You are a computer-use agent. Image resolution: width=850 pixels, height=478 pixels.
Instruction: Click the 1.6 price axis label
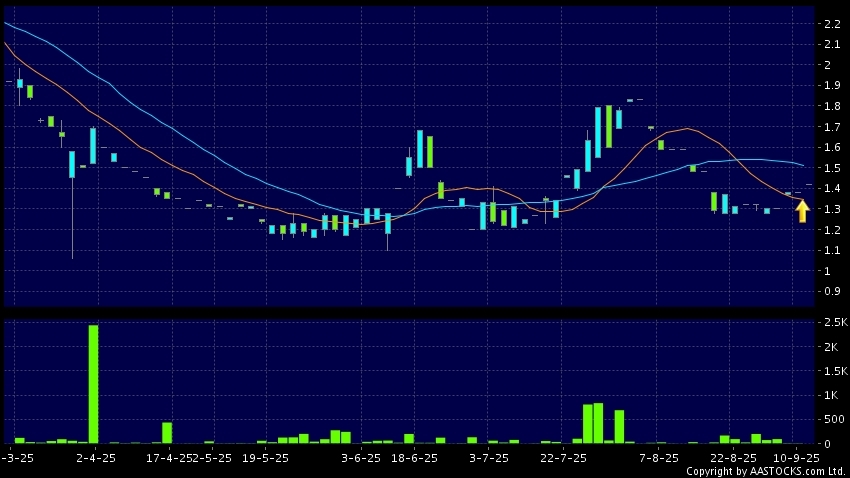(x=832, y=147)
